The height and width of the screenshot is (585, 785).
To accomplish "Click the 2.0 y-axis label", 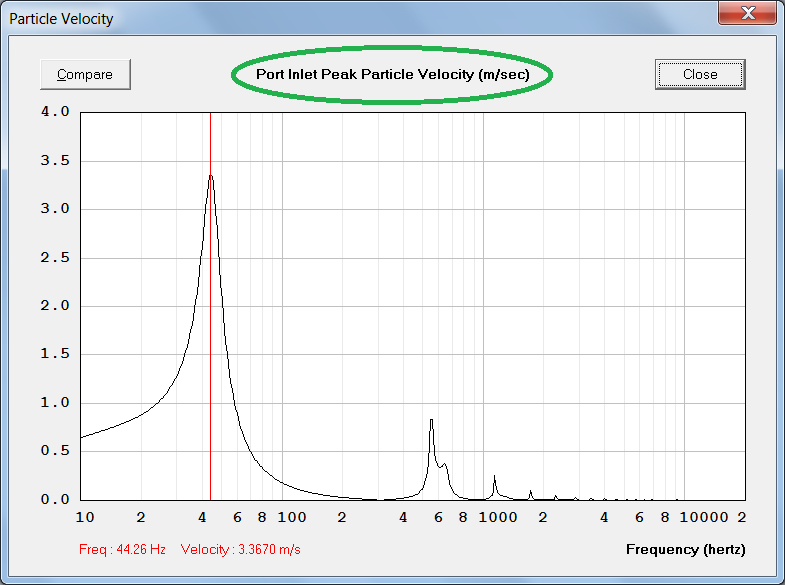I will click(x=55, y=306).
